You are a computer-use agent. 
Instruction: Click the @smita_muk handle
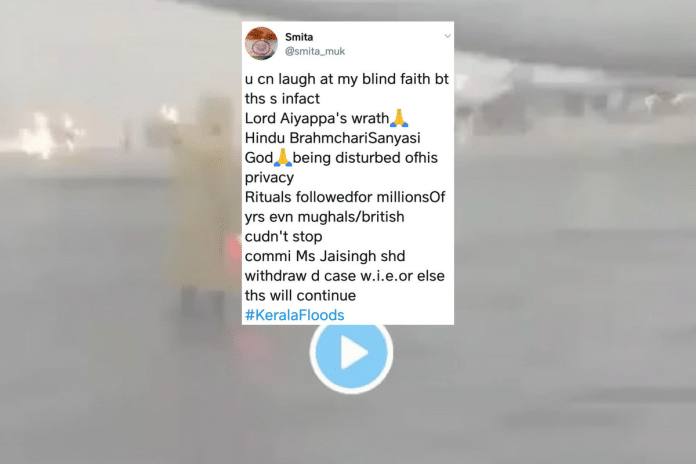coord(315,52)
